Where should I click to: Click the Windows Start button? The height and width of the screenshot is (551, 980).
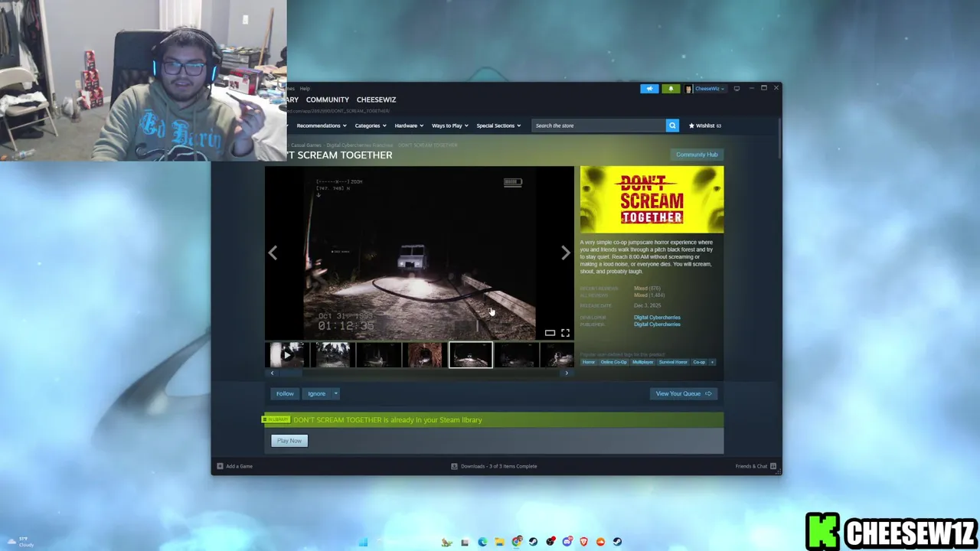pos(363,542)
